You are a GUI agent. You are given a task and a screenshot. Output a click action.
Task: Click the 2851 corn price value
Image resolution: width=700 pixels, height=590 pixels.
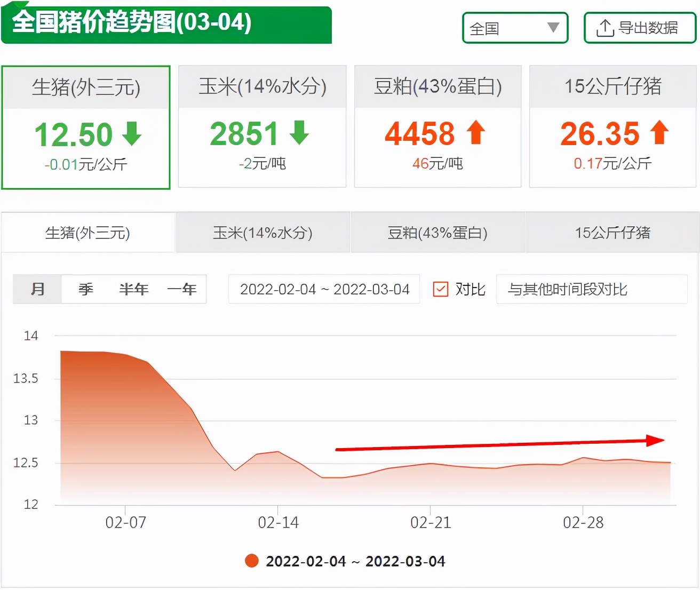(244, 133)
